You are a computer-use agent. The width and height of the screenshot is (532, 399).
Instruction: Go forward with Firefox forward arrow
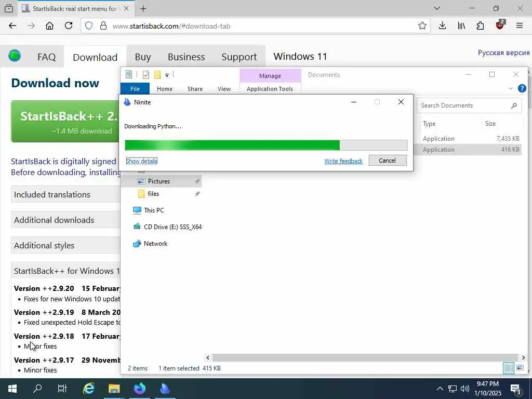[x=31, y=26]
